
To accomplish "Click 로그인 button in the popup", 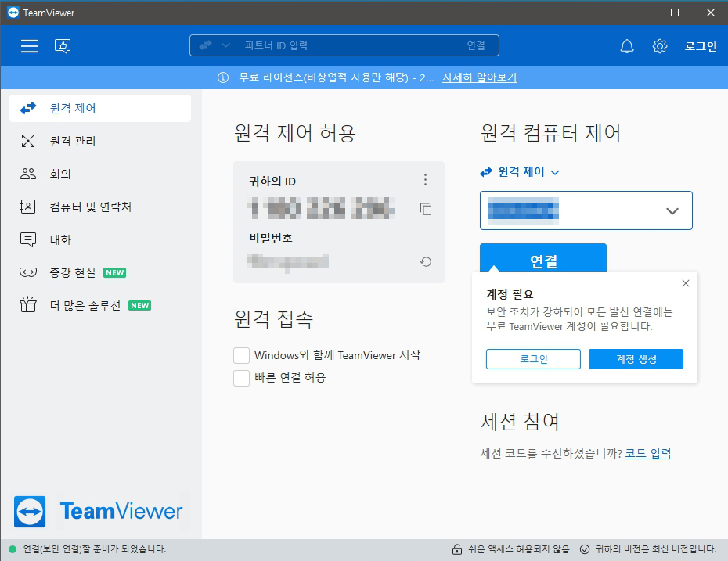I will [533, 359].
